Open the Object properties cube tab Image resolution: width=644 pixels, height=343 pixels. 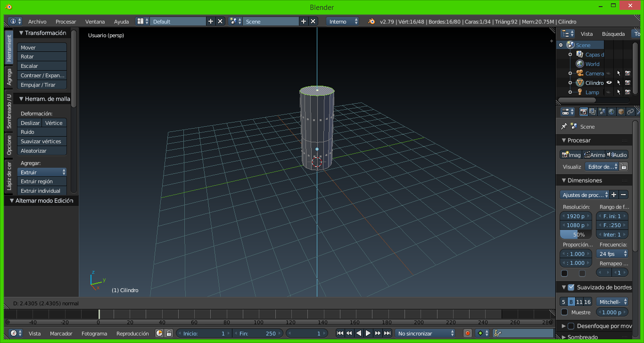[x=621, y=112]
